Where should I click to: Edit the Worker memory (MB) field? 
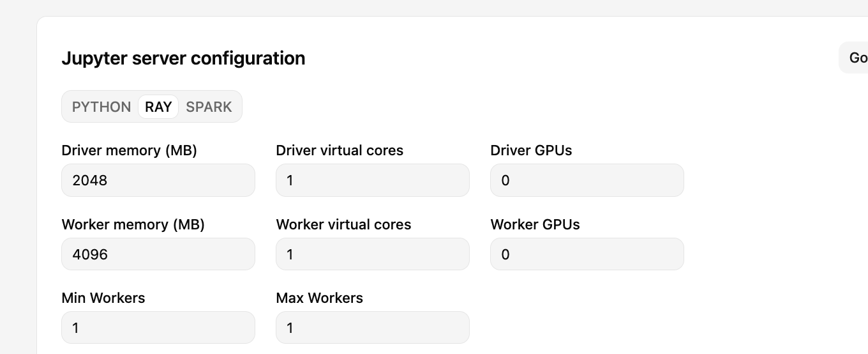(x=158, y=254)
